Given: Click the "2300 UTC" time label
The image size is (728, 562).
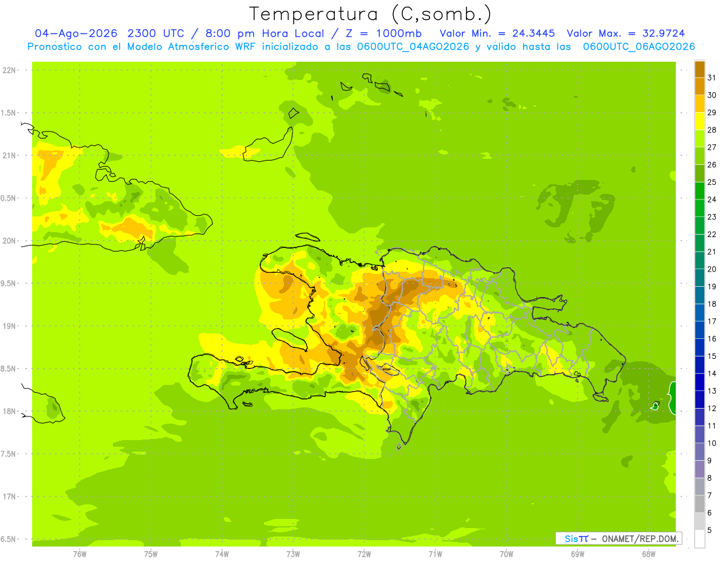Looking at the screenshot, I should click(155, 33).
